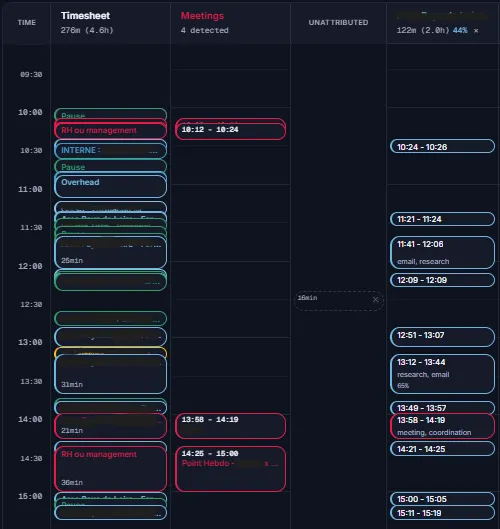Select the UNATTRIBUTED column header
This screenshot has width=500, height=529.
338,23
